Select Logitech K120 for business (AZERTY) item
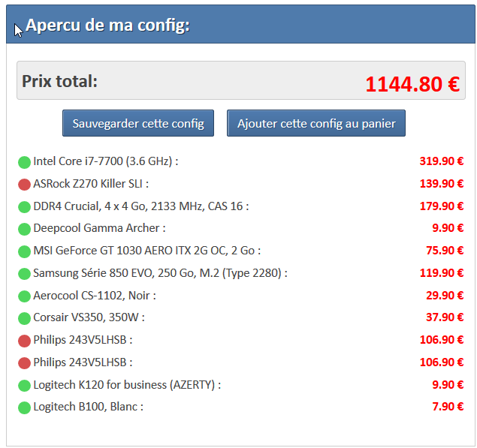This screenshot has height=448, width=477. [127, 385]
